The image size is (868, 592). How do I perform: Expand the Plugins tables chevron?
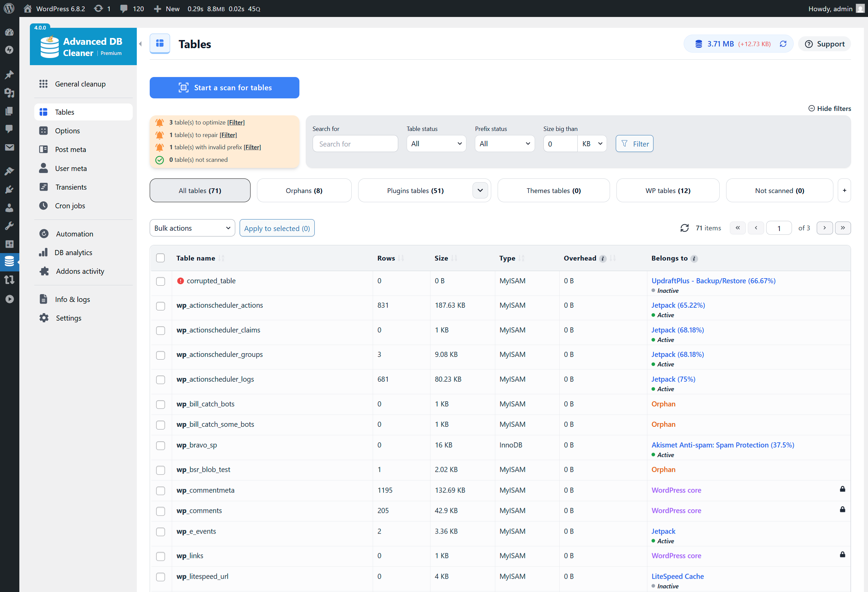[480, 190]
